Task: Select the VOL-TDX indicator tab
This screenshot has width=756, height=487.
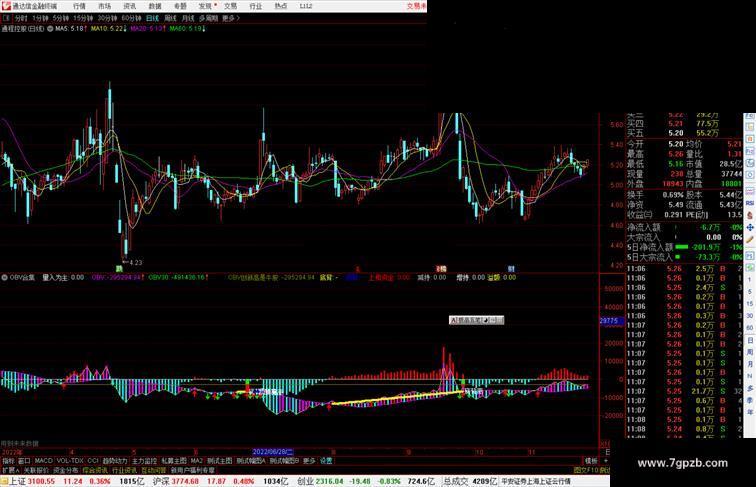Action: coord(70,461)
